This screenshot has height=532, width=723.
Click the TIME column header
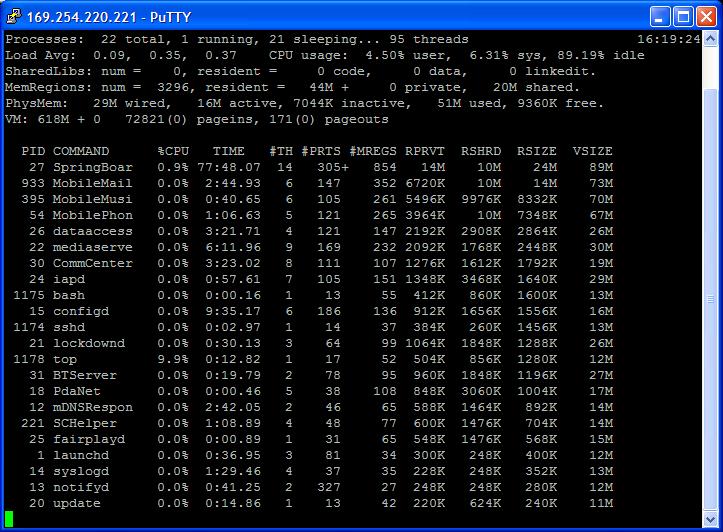point(229,151)
